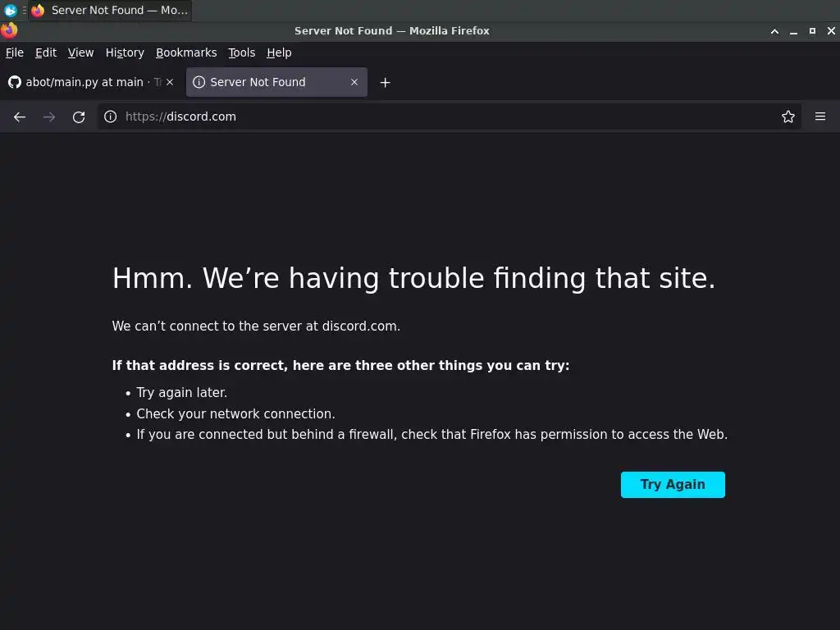Go back to the previous page
The image size is (840, 630).
pos(20,116)
